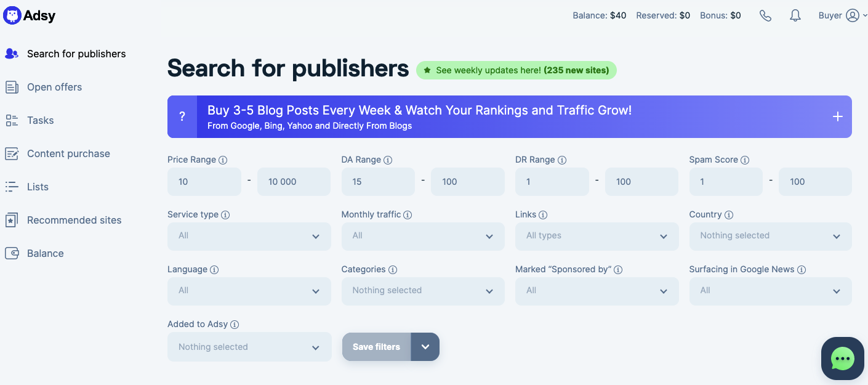Click the DR Range info icon

(x=562, y=160)
